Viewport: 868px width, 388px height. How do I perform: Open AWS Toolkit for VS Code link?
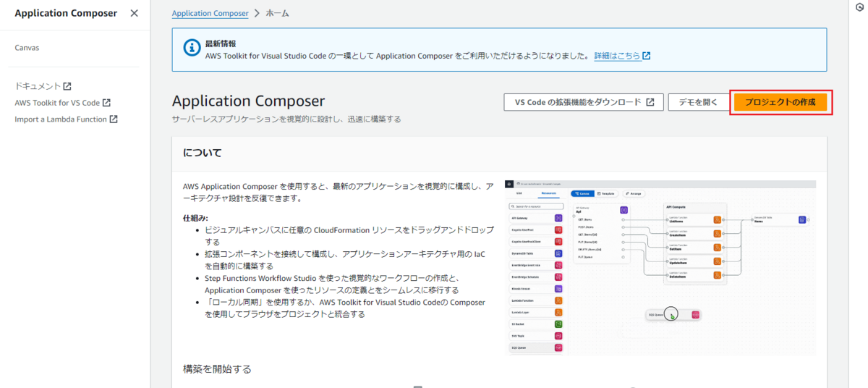(62, 103)
